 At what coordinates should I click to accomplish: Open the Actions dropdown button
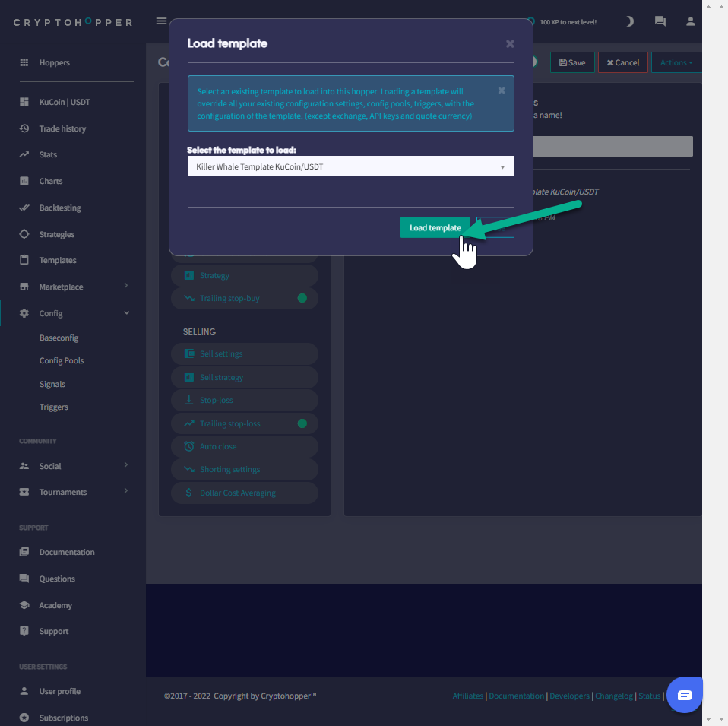(x=676, y=62)
